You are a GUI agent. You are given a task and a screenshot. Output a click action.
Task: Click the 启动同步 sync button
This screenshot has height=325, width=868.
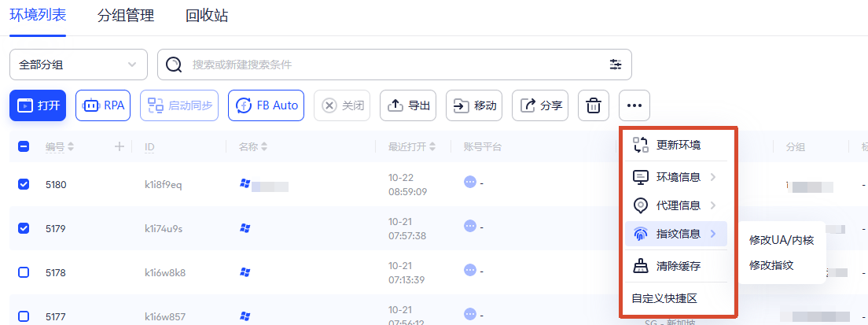[x=179, y=105]
